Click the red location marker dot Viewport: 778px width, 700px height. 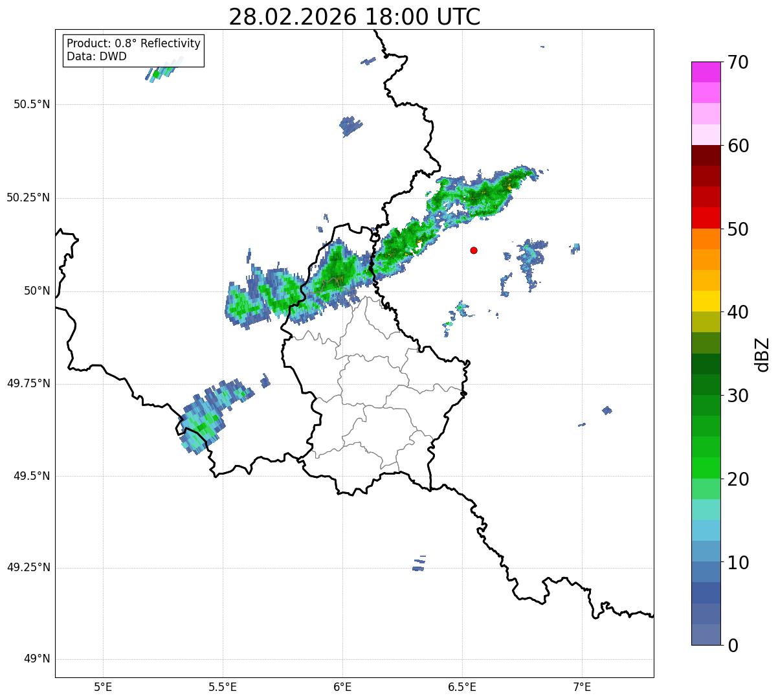click(x=474, y=250)
